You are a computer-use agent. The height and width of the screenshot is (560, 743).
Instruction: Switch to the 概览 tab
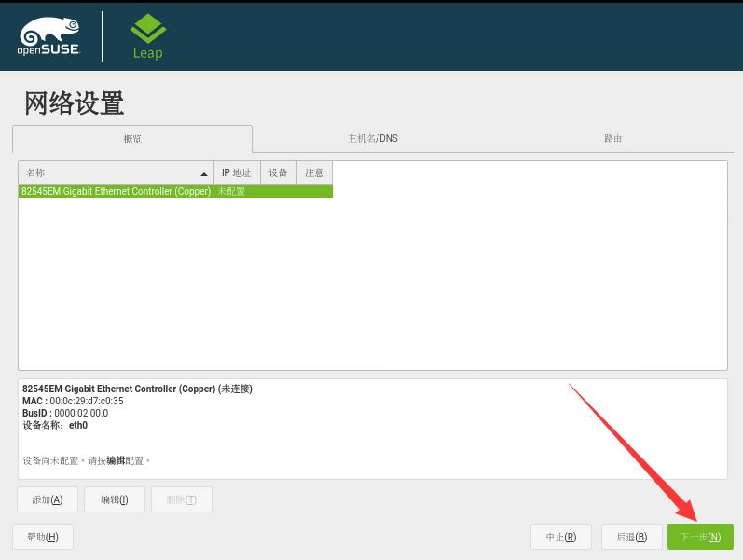[132, 139]
